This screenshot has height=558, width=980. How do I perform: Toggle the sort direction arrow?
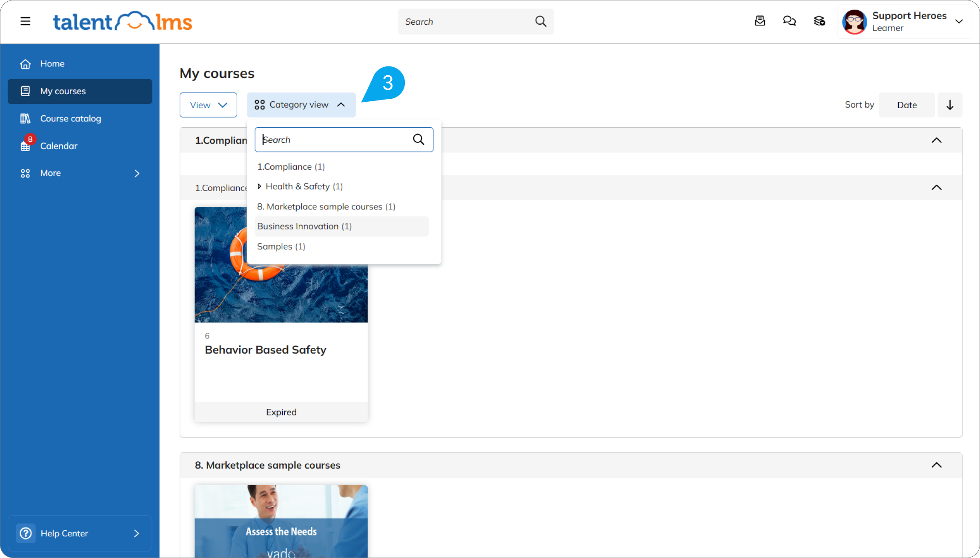(950, 105)
